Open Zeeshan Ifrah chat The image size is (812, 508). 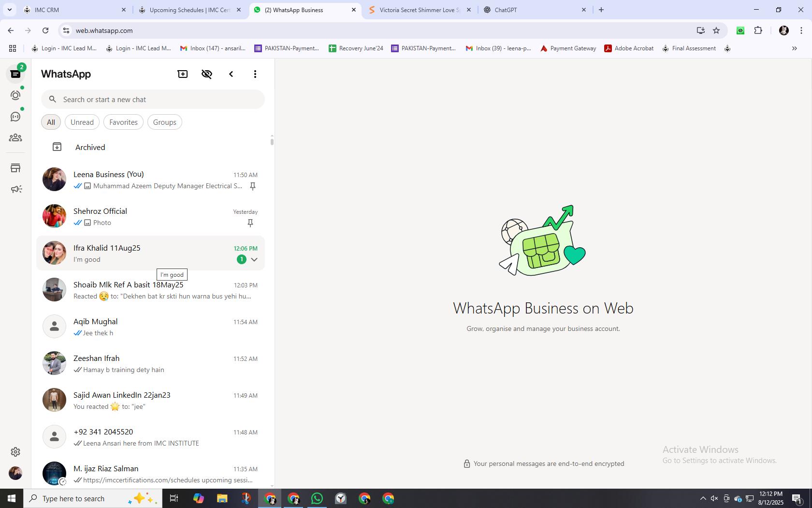coord(150,363)
